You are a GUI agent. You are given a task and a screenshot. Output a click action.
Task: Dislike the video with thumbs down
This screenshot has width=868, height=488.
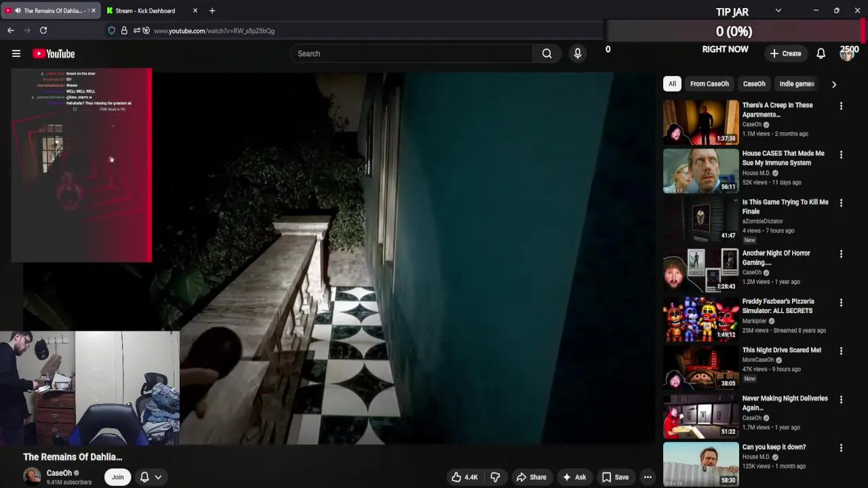point(495,477)
